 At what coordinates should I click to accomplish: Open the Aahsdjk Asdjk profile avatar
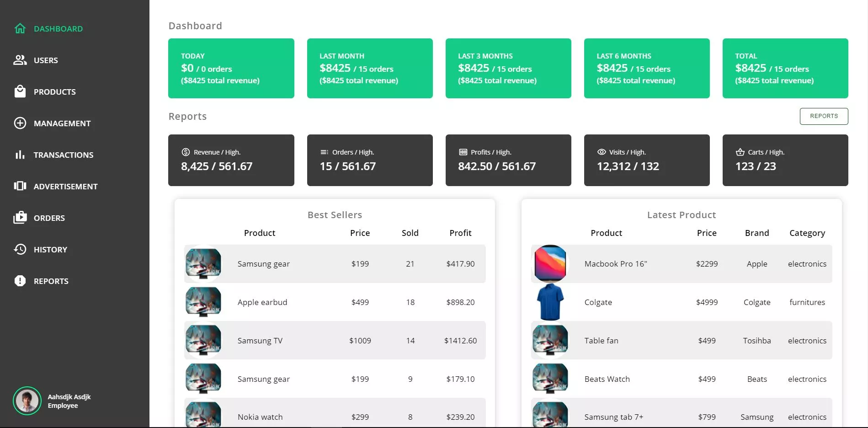[x=27, y=401]
